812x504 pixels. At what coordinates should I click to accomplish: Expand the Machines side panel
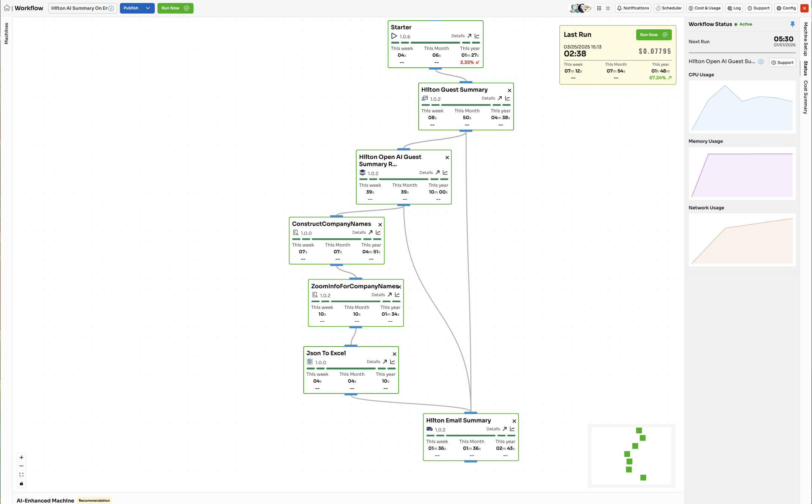point(6,33)
